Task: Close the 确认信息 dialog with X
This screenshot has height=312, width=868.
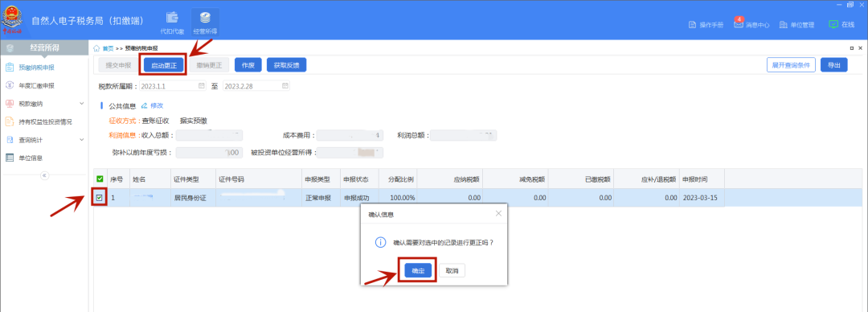Action: pyautogui.click(x=498, y=213)
